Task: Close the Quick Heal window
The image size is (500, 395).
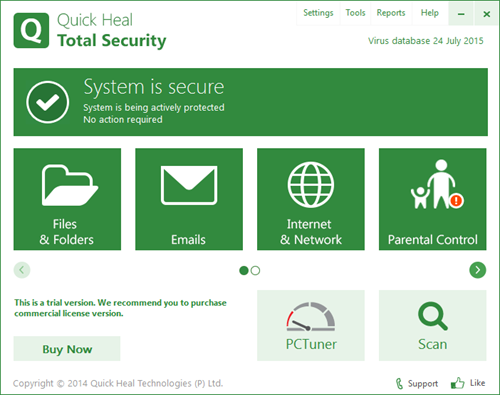Action: 486,14
